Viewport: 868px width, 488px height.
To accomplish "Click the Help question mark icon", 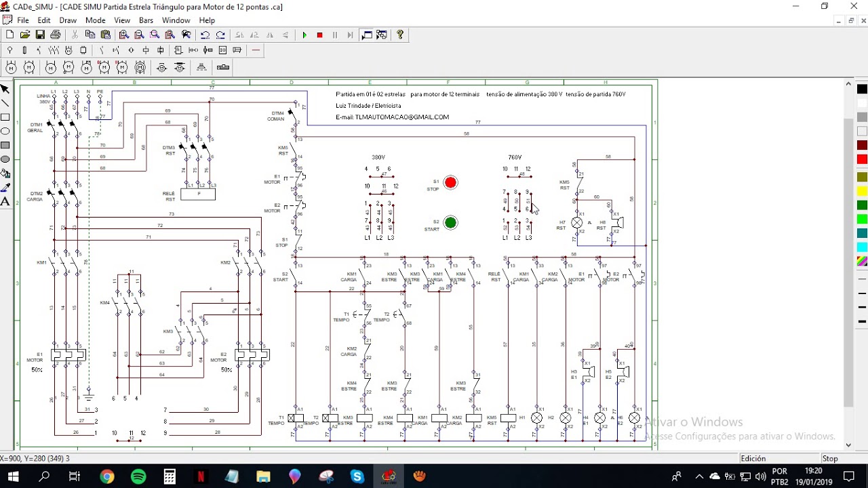I will click(400, 35).
